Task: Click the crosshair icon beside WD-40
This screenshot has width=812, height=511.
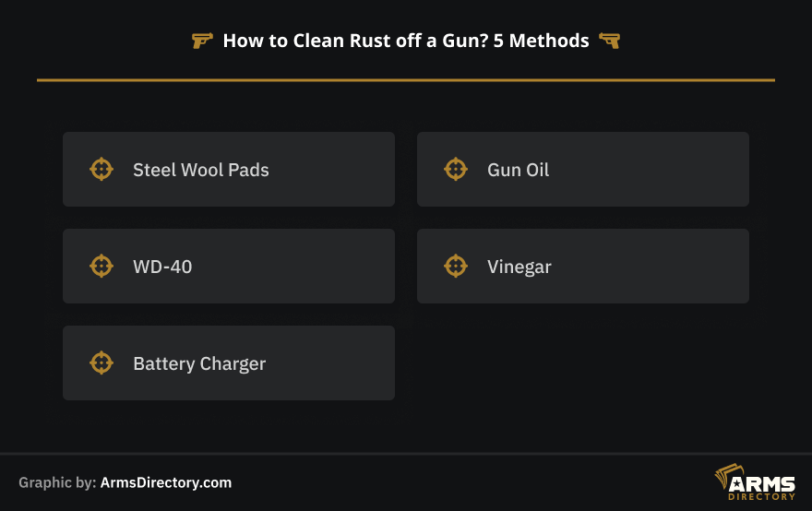Action: tap(101, 266)
